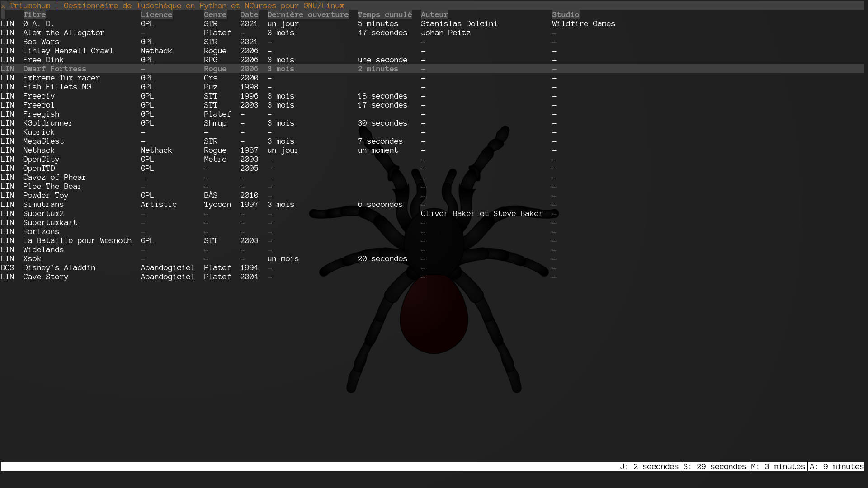The image size is (868, 488).
Task: Select the Cave Story row
Action: click(x=46, y=277)
